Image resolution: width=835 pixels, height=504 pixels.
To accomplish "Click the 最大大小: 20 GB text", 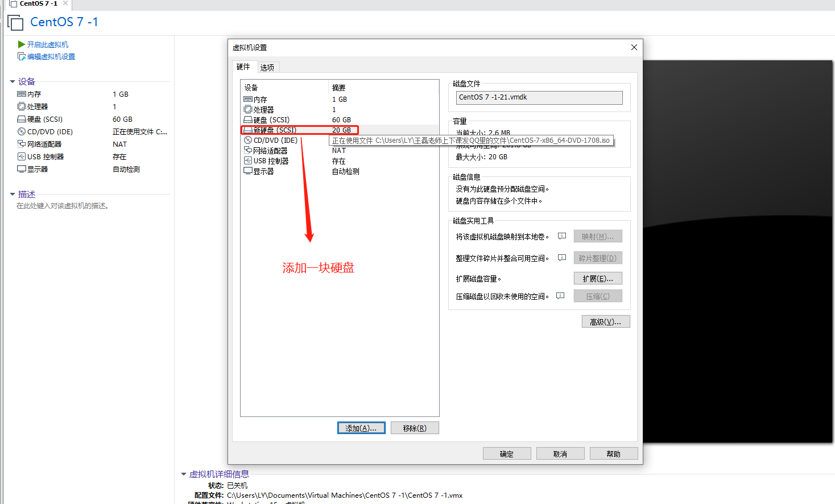I will [482, 156].
